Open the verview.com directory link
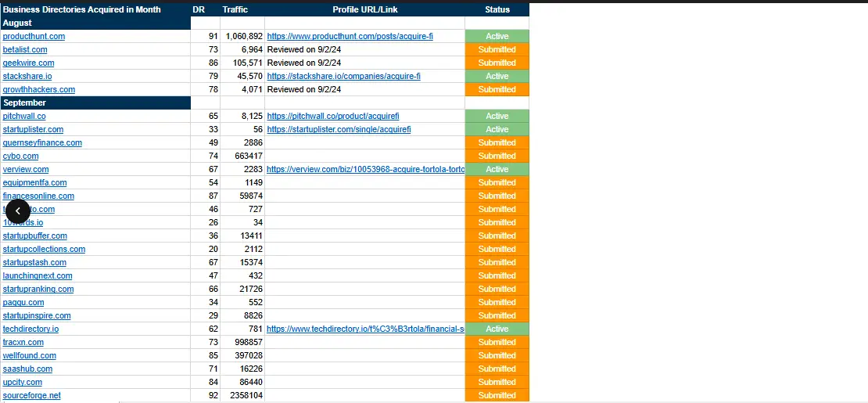868x403 pixels. tap(26, 169)
